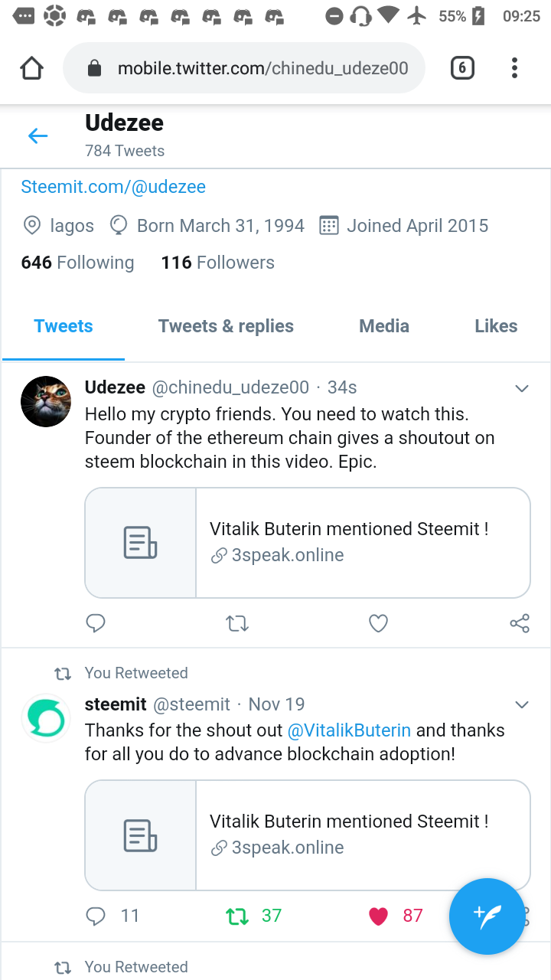Retweet Udezee's tweet about the video

[237, 624]
